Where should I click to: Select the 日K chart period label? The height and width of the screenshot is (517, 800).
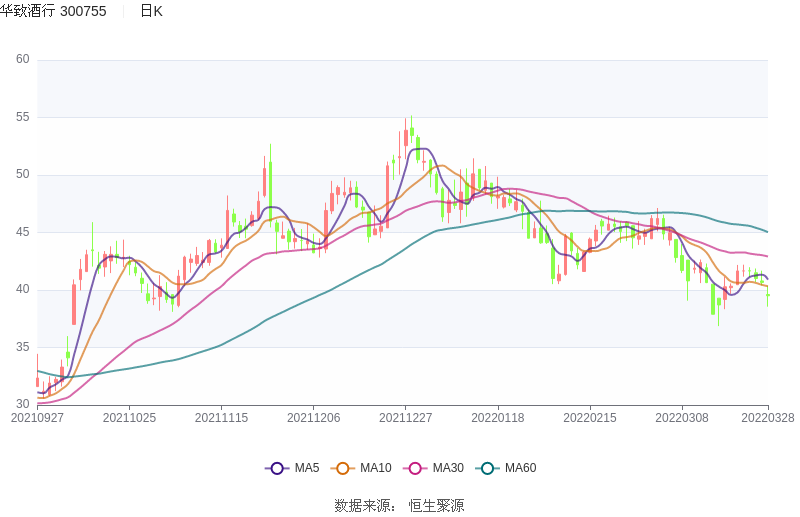pos(151,11)
